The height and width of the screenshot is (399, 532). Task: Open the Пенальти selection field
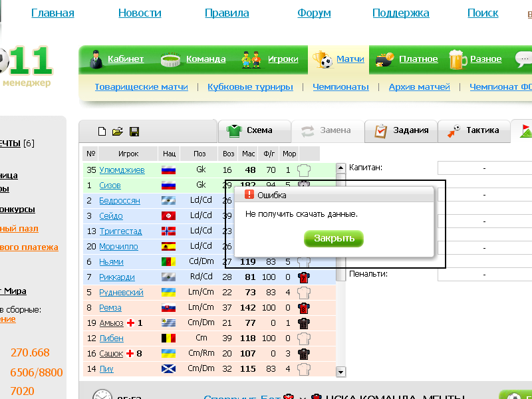tap(484, 274)
